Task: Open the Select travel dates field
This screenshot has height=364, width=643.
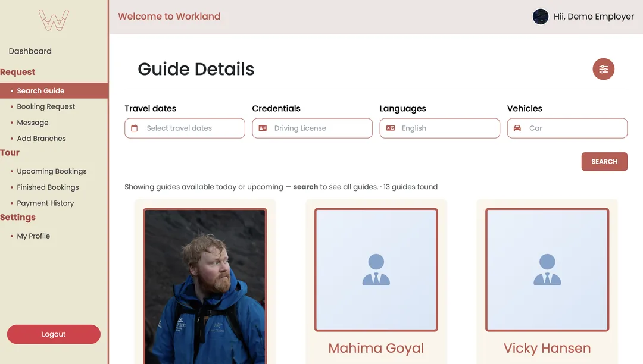Action: [x=185, y=128]
